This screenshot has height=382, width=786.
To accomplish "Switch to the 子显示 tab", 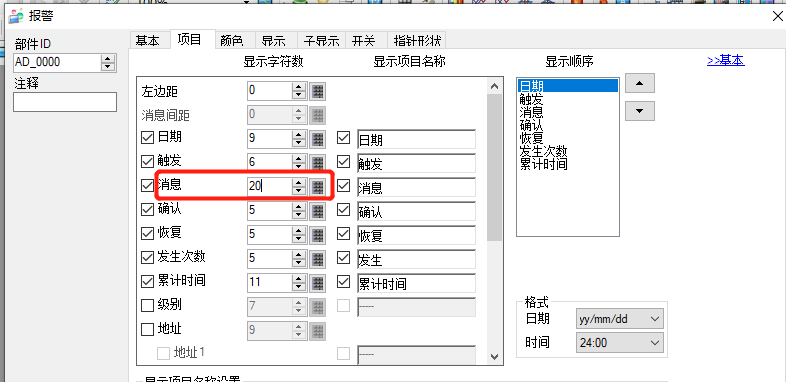I will point(321,41).
